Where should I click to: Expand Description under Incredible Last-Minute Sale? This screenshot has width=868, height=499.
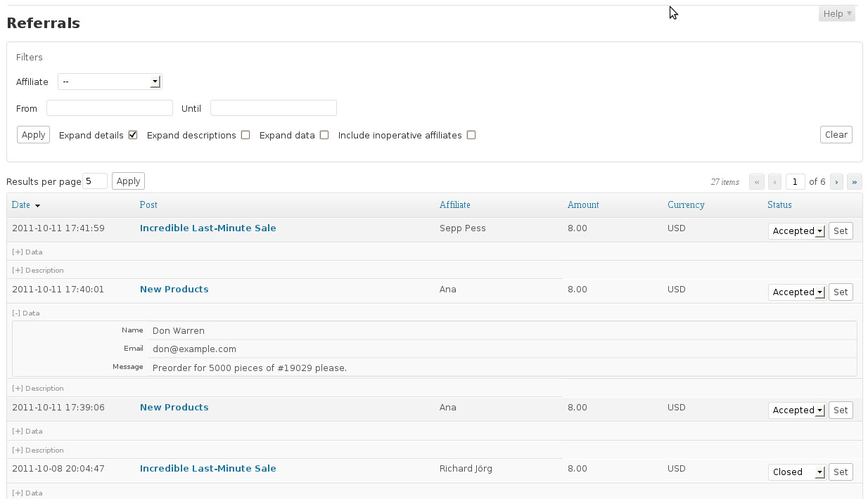pos(38,271)
